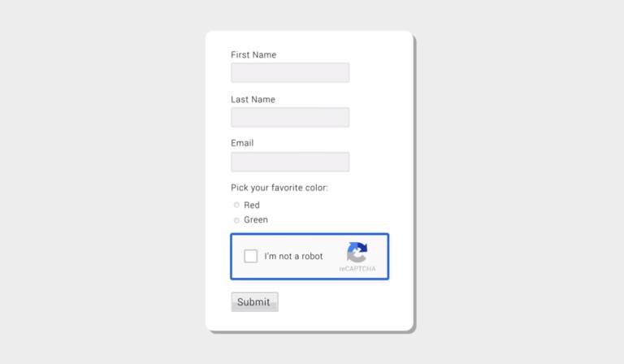Focus the Last Name input field

coord(290,117)
